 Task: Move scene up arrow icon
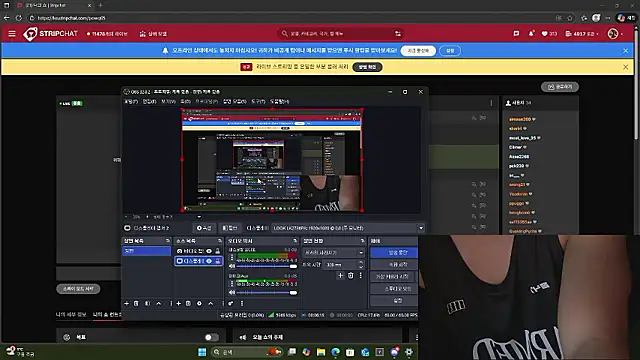click(159, 303)
